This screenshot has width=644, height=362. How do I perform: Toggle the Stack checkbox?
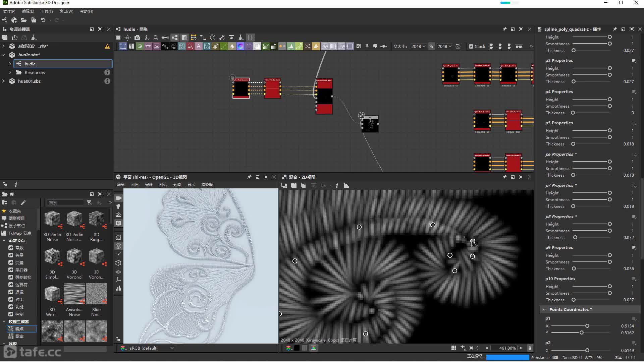coord(471,46)
